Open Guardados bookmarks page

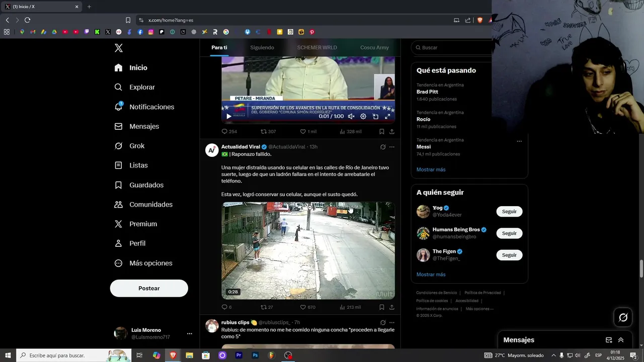[139, 185]
